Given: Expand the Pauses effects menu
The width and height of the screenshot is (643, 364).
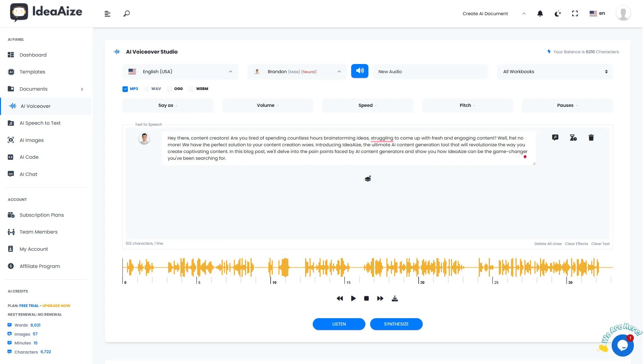Looking at the screenshot, I should click(567, 105).
